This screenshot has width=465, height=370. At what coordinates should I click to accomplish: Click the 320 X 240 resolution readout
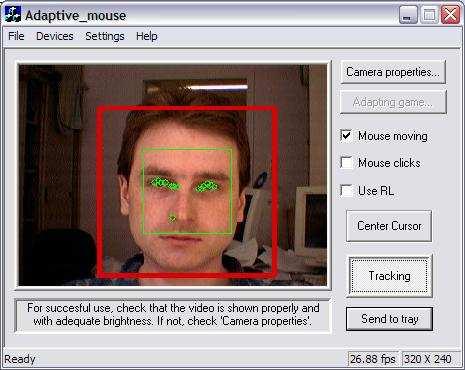[428, 359]
